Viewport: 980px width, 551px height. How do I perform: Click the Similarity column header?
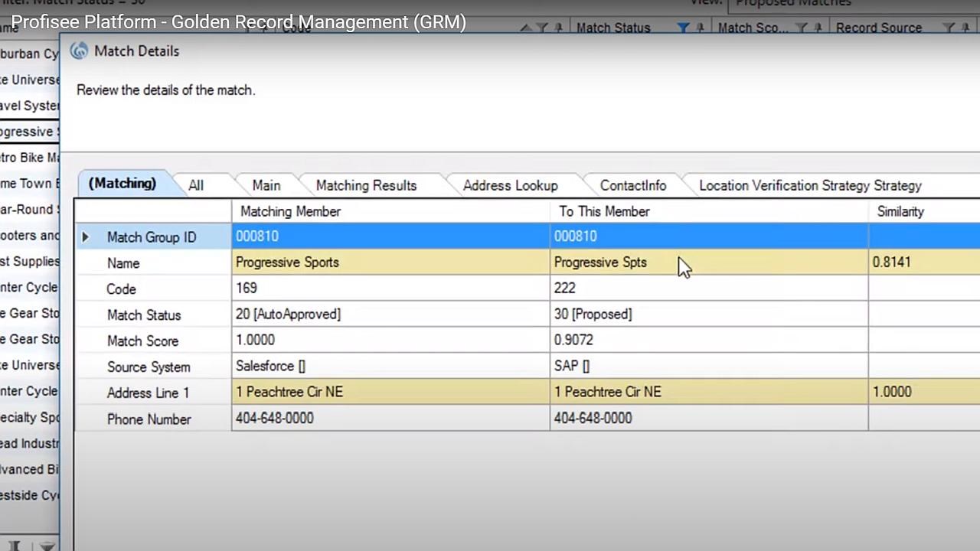click(x=924, y=211)
